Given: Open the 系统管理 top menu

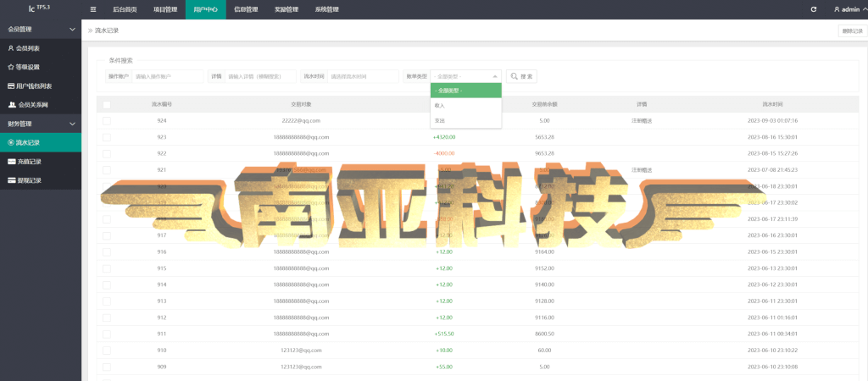Looking at the screenshot, I should tap(326, 9).
